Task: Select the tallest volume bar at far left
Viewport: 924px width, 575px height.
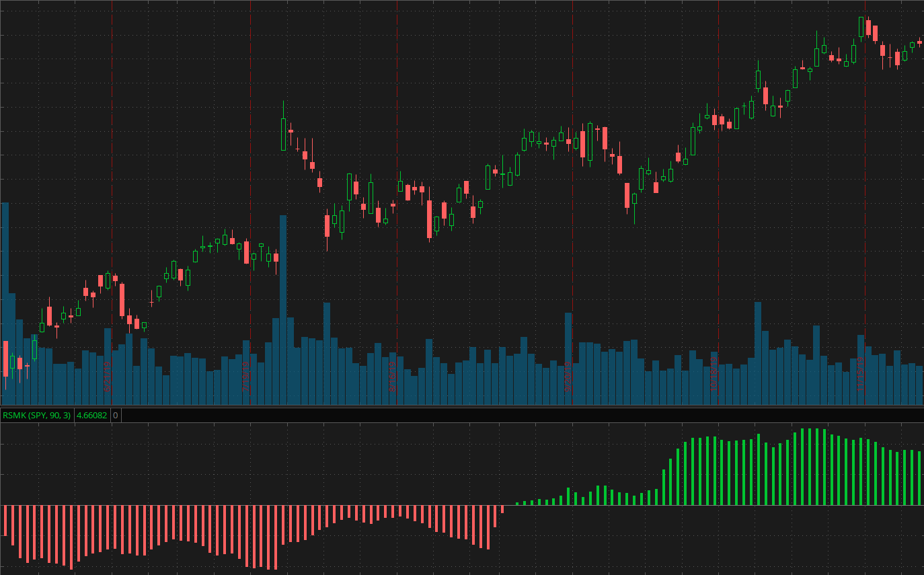Action: click(x=5, y=303)
